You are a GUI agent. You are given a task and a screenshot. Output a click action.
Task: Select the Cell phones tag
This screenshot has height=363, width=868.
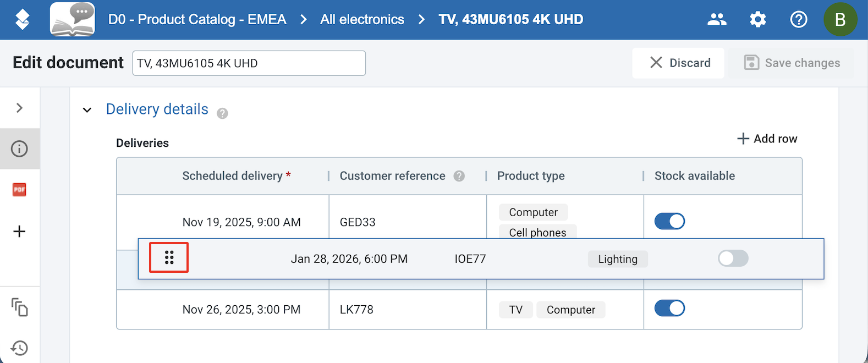pos(538,232)
